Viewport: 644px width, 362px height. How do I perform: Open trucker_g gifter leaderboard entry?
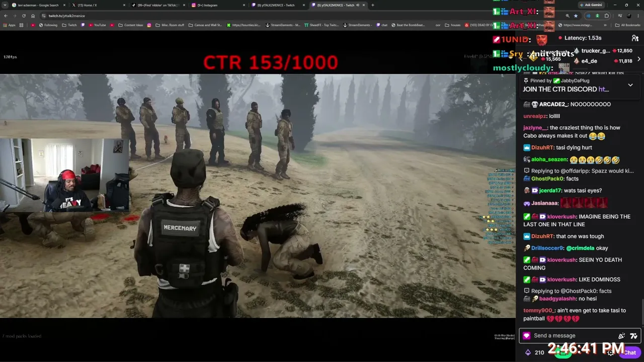tap(595, 51)
